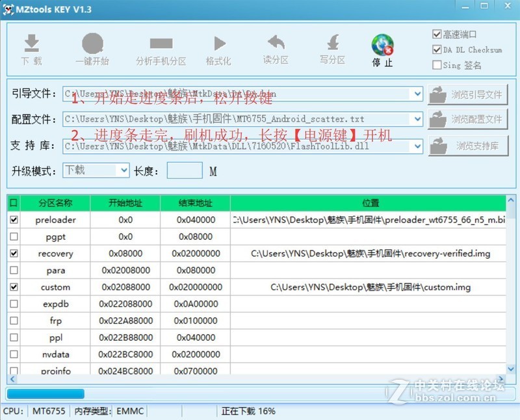The height and width of the screenshot is (420, 520).
Task: Click the 格式化 format icon
Action: point(220,47)
